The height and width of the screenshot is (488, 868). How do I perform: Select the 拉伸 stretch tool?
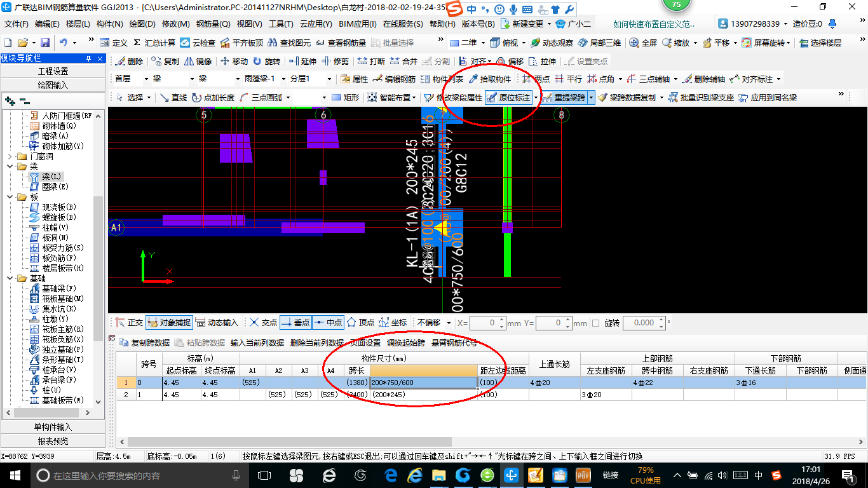[542, 61]
